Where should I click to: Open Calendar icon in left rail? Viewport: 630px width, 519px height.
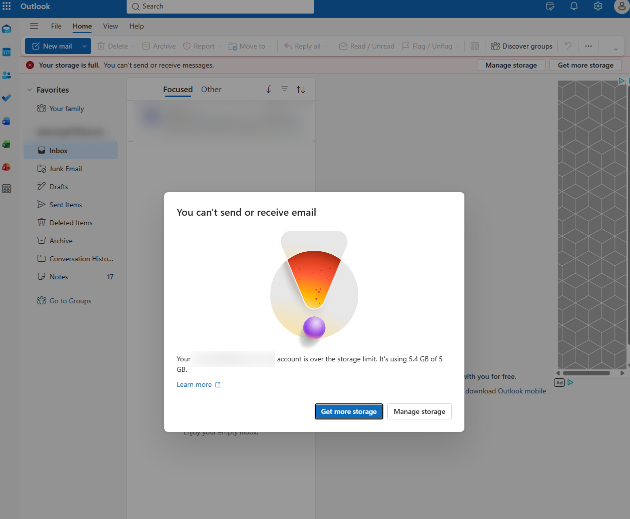coord(6,52)
